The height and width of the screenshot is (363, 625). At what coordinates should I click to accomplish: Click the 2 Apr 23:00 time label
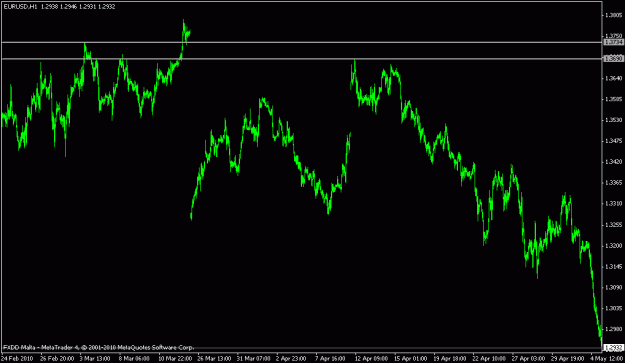point(291,358)
